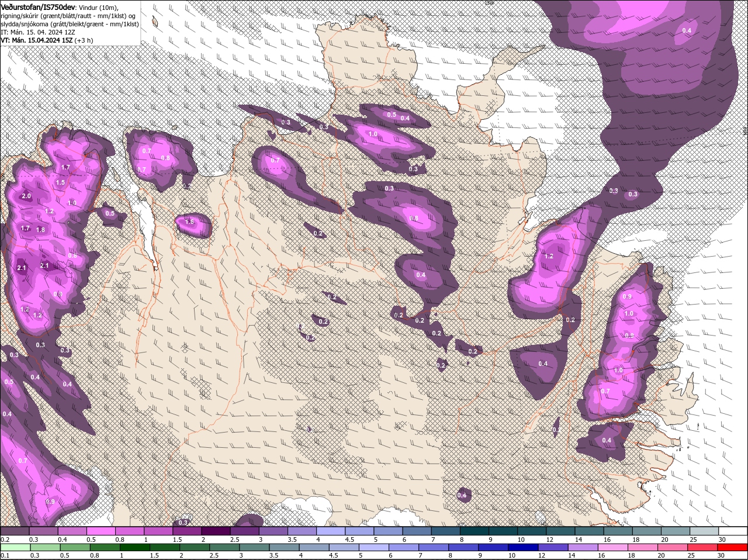
Task: Select the slate-blue 6 swatch on snow scale
Action: point(417,531)
